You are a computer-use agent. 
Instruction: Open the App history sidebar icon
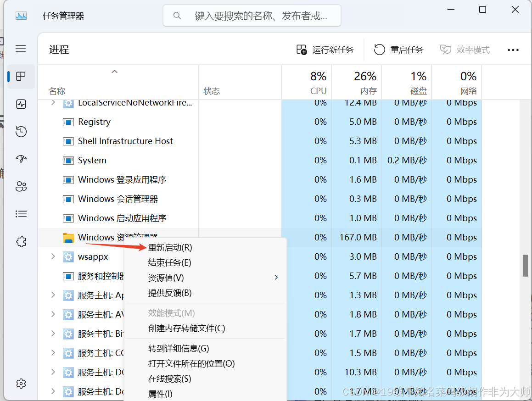click(21, 131)
